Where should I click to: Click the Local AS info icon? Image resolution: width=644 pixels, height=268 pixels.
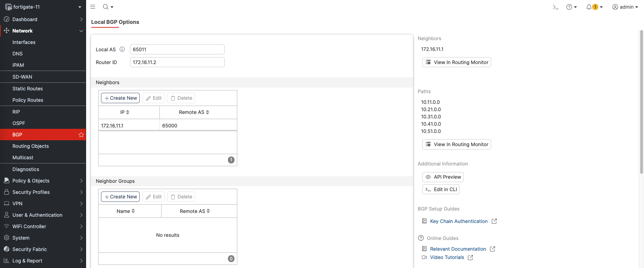tap(122, 50)
